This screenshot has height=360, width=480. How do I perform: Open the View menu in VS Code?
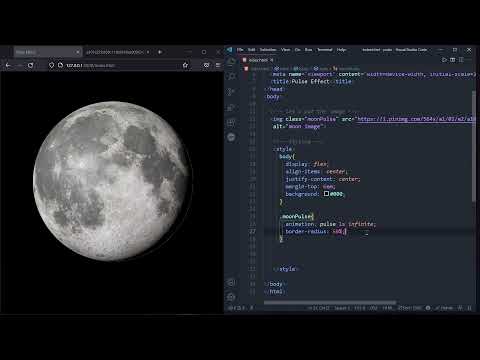coord(286,50)
